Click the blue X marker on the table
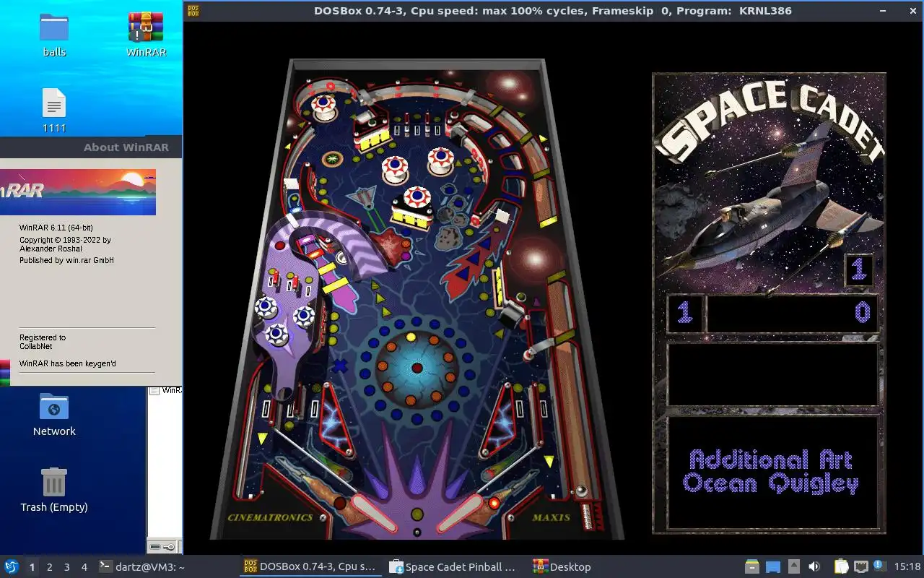Screen dimensions: 924x578 [340, 365]
